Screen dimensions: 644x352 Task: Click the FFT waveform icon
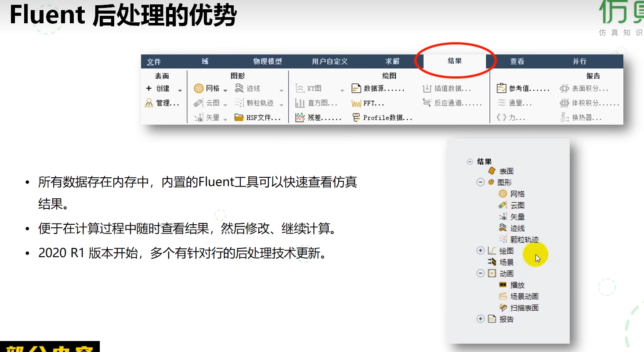point(356,104)
